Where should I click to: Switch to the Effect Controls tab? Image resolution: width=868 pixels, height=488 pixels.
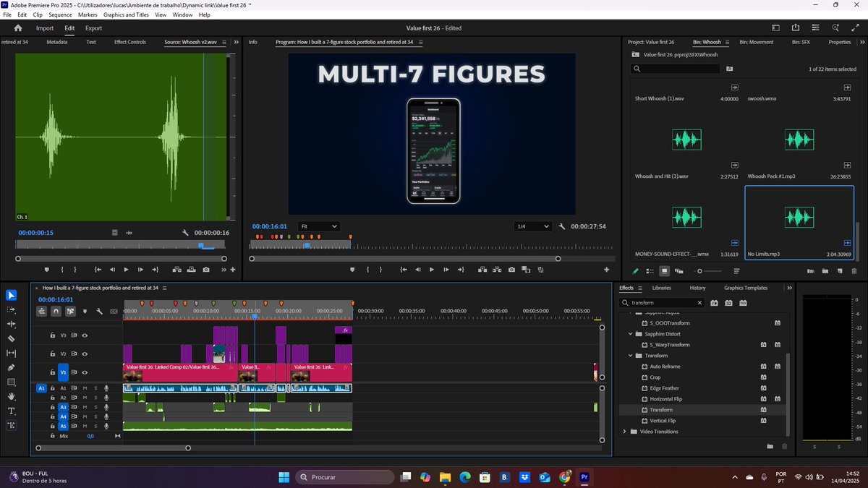tap(130, 42)
